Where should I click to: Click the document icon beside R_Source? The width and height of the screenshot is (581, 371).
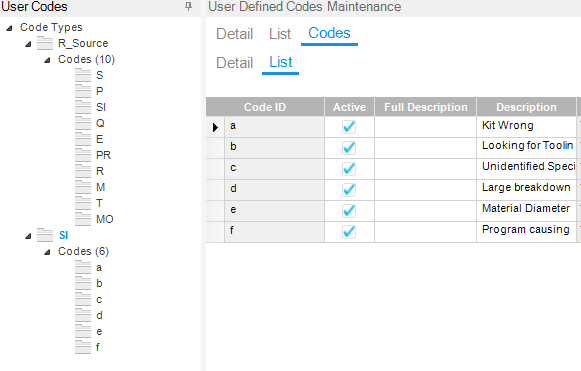45,43
